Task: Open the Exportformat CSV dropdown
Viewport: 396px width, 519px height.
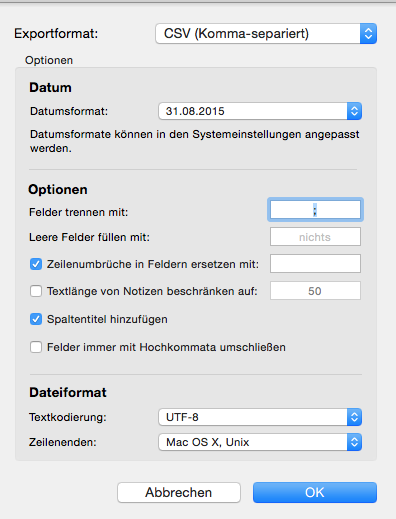Action: click(x=266, y=33)
